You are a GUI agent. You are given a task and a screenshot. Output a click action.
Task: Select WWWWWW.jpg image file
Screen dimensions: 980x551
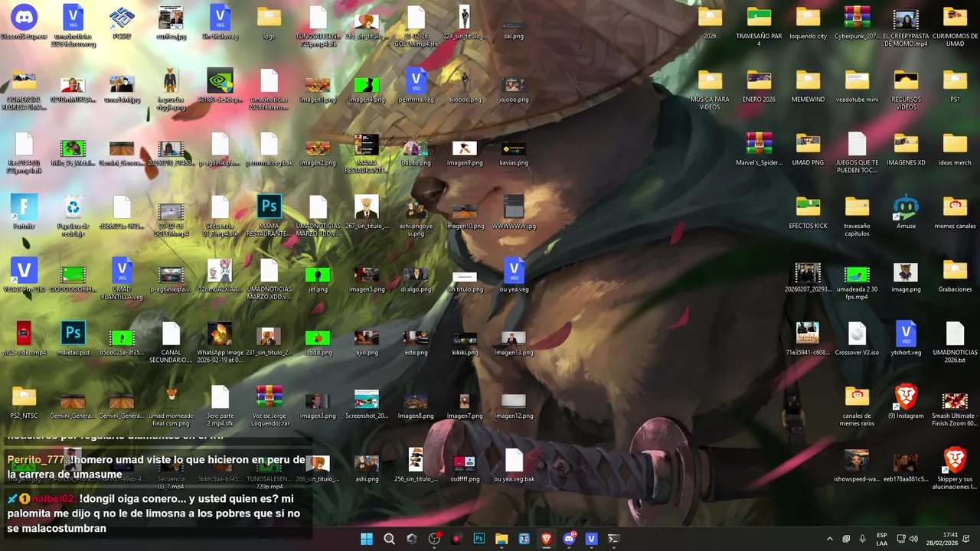(x=514, y=213)
